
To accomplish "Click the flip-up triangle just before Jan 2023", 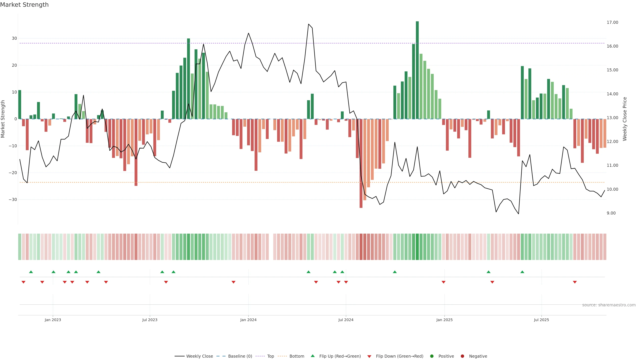I will coord(31,272).
